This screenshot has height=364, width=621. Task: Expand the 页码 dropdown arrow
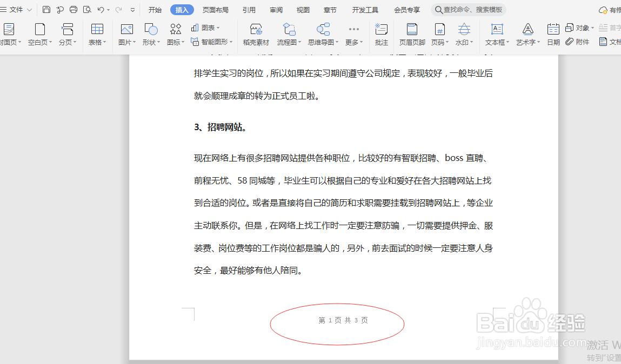(x=447, y=42)
